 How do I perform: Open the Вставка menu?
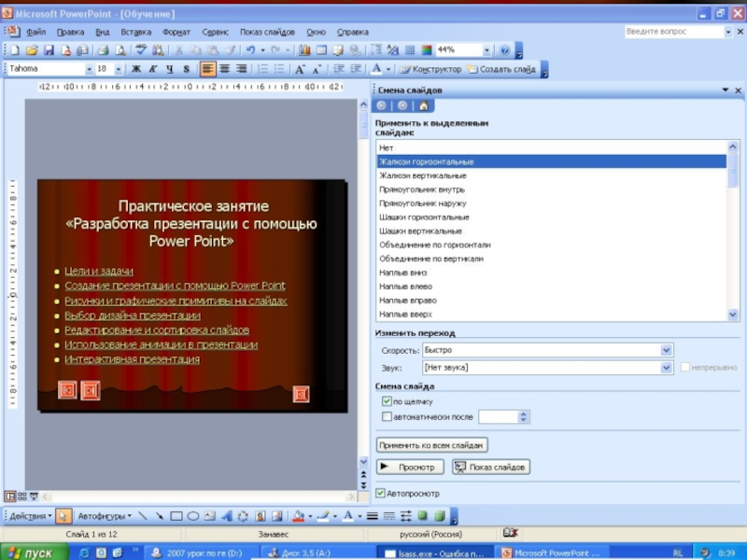(x=135, y=32)
